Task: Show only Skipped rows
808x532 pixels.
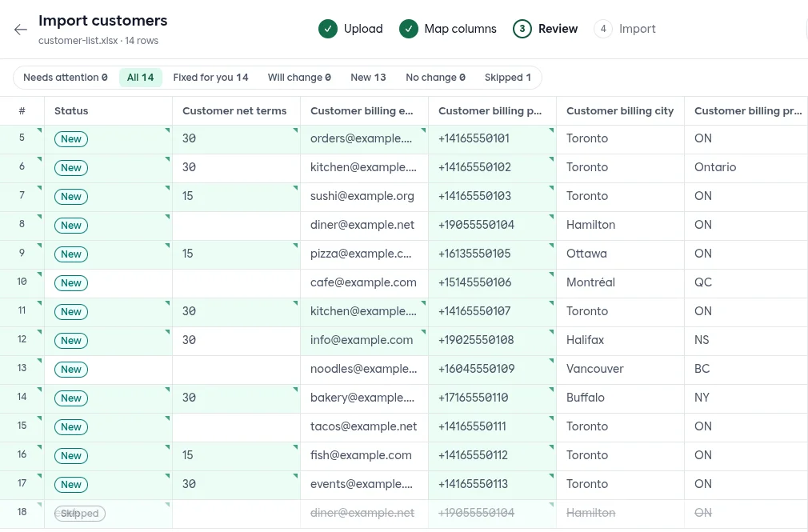Action: 507,78
